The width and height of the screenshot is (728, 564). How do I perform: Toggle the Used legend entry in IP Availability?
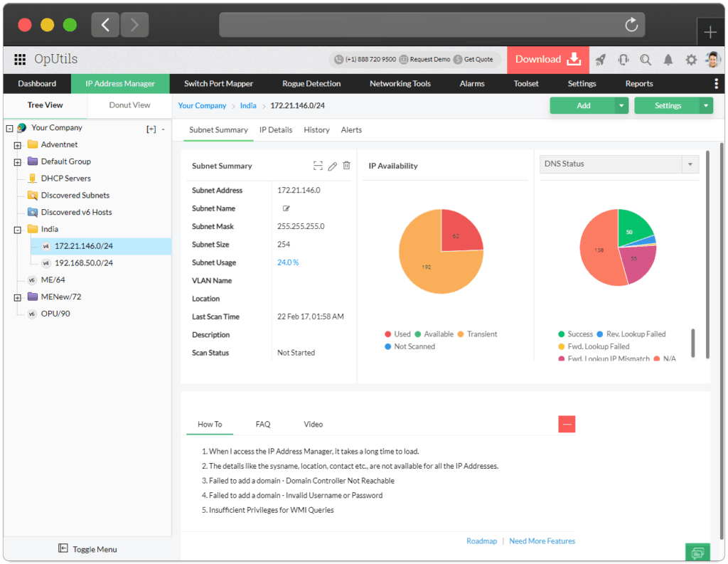click(398, 334)
